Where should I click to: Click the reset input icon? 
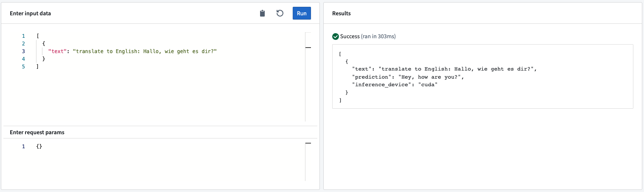280,13
